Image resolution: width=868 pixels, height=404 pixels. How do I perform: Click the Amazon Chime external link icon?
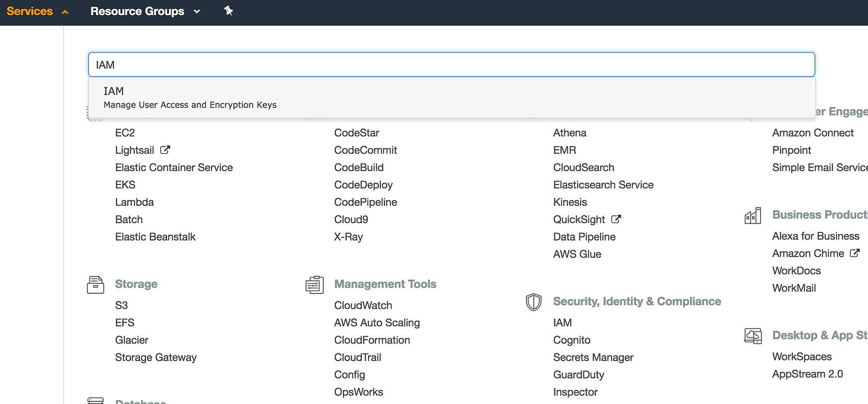coord(854,253)
